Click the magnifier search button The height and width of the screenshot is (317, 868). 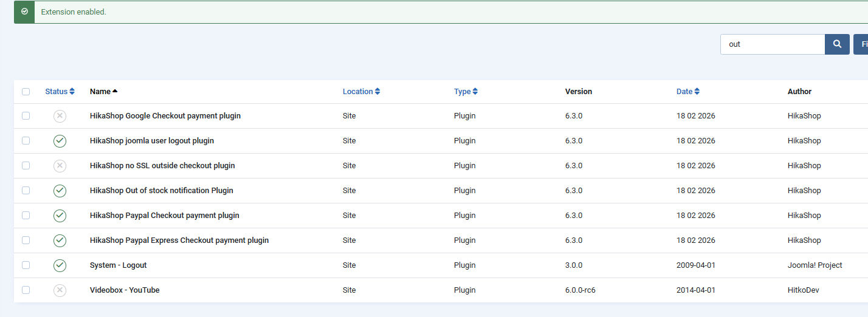click(837, 44)
